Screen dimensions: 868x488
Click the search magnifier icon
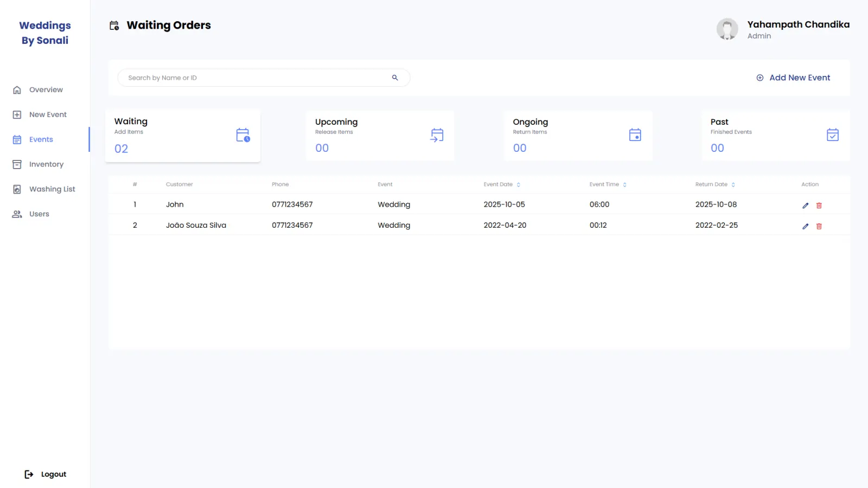395,78
